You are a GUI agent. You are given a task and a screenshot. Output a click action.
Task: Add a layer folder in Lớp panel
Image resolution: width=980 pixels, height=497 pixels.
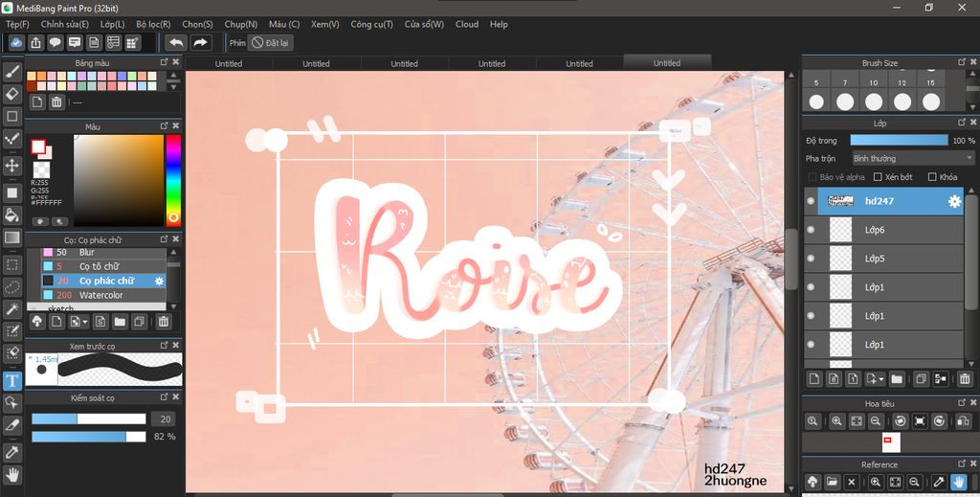[897, 379]
